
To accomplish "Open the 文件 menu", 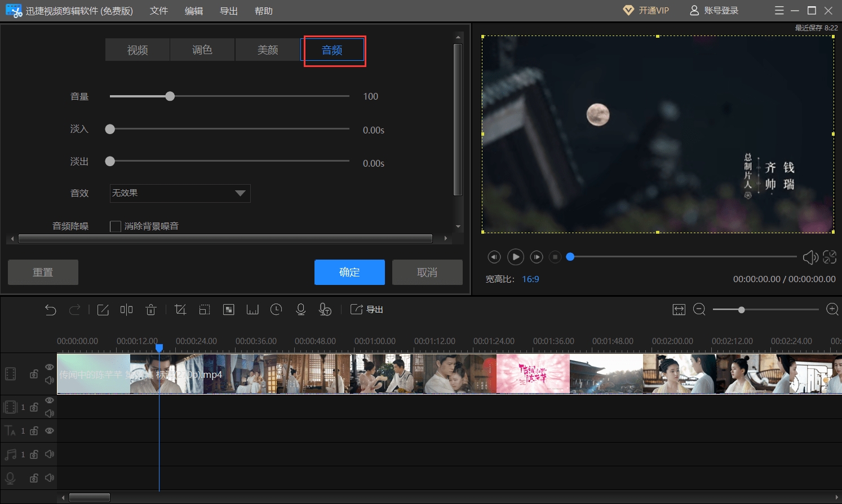I will [x=159, y=11].
